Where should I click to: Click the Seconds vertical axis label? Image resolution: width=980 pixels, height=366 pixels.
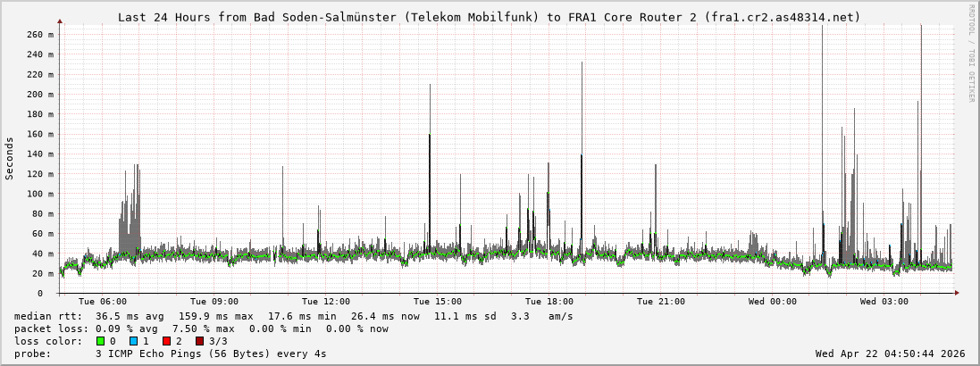[10, 158]
